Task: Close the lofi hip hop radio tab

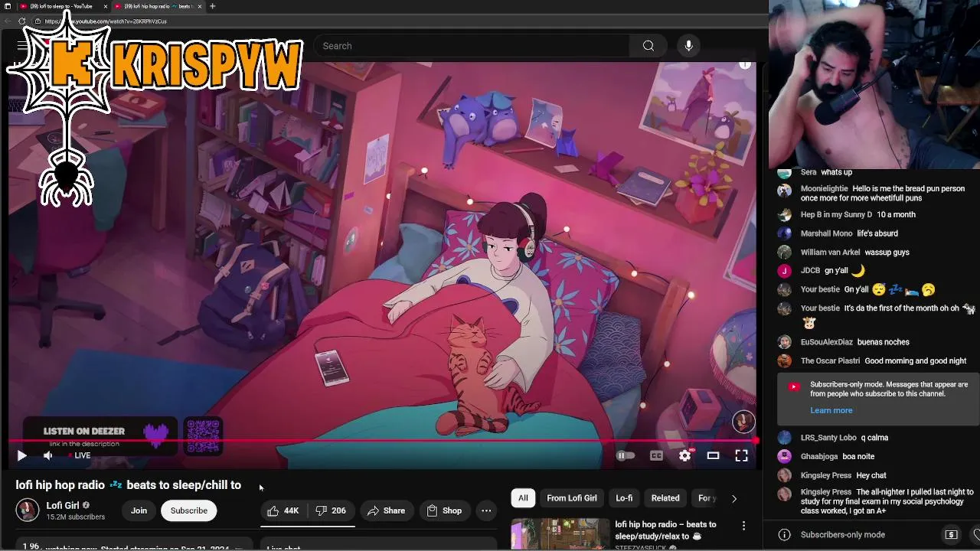Action: [x=200, y=6]
